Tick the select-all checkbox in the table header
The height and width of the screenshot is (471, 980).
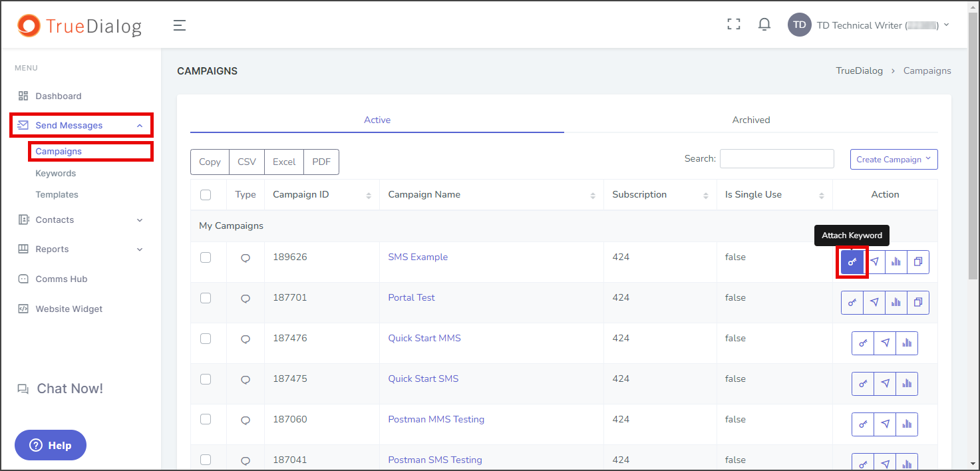[x=206, y=195]
